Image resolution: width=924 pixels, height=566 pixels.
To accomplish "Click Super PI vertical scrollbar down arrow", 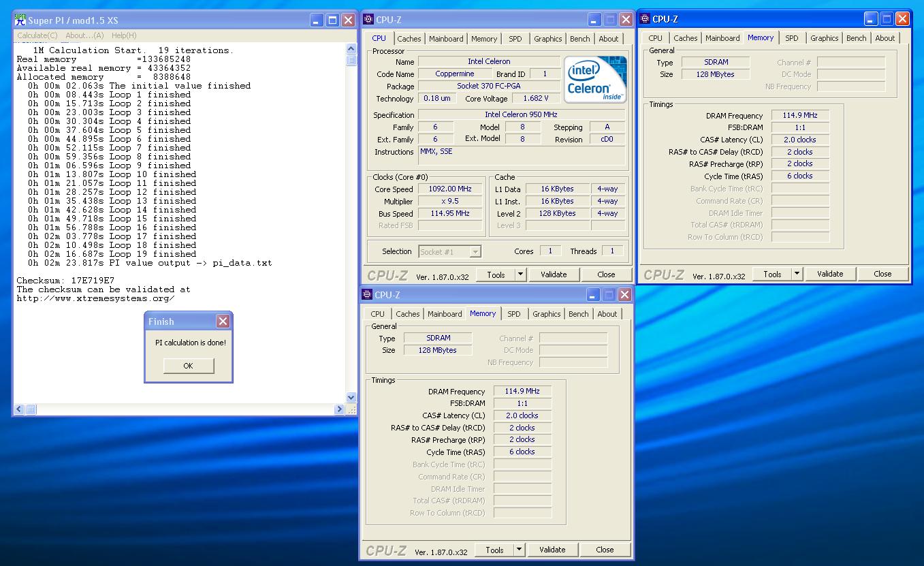I will (351, 397).
